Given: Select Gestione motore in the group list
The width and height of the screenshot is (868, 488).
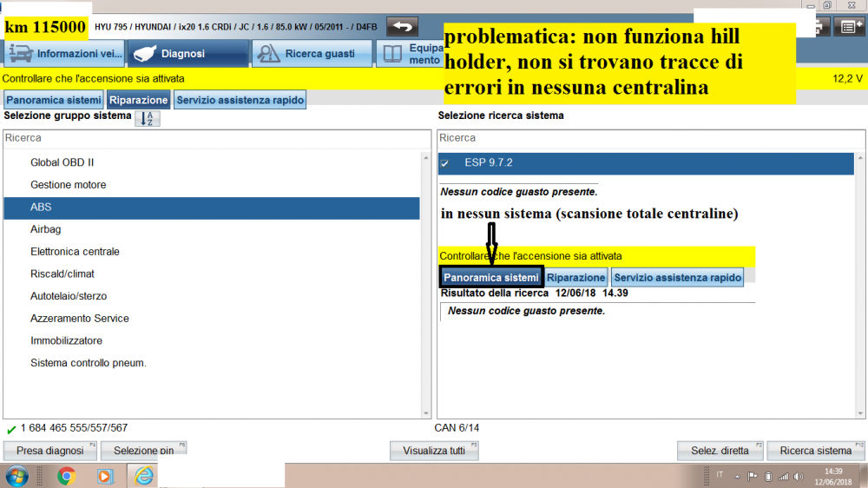Looking at the screenshot, I should 212,184.
